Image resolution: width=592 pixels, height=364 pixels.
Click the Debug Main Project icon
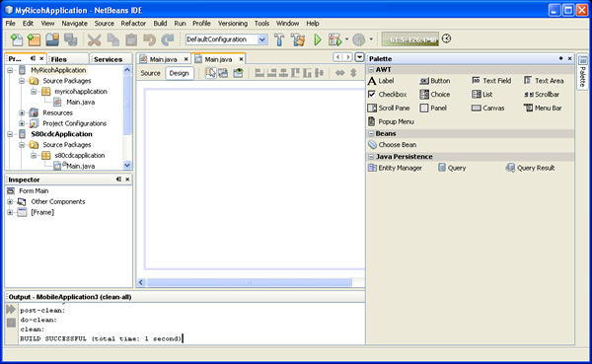334,39
